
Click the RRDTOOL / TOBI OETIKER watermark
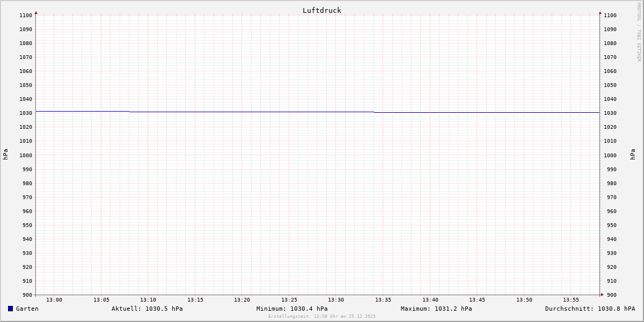639,32
